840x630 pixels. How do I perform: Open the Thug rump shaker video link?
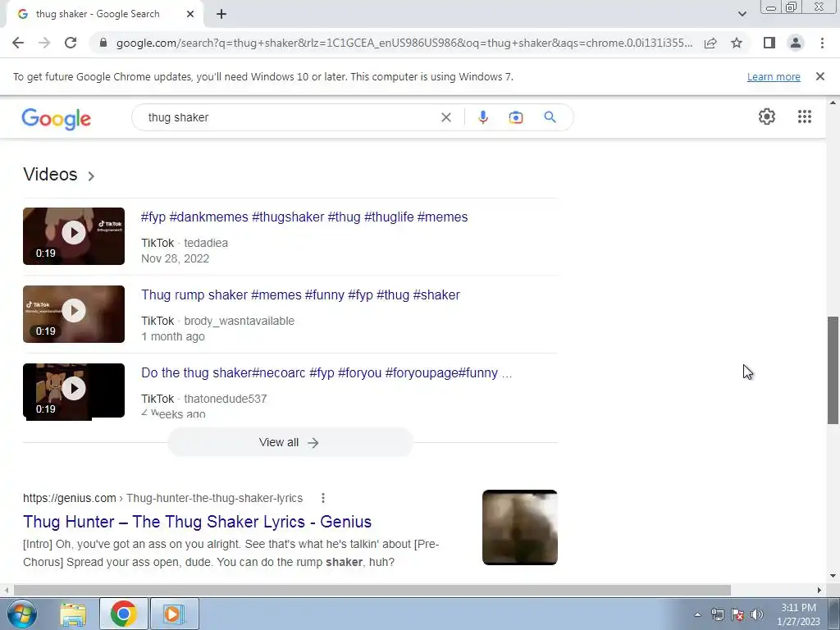click(x=300, y=295)
